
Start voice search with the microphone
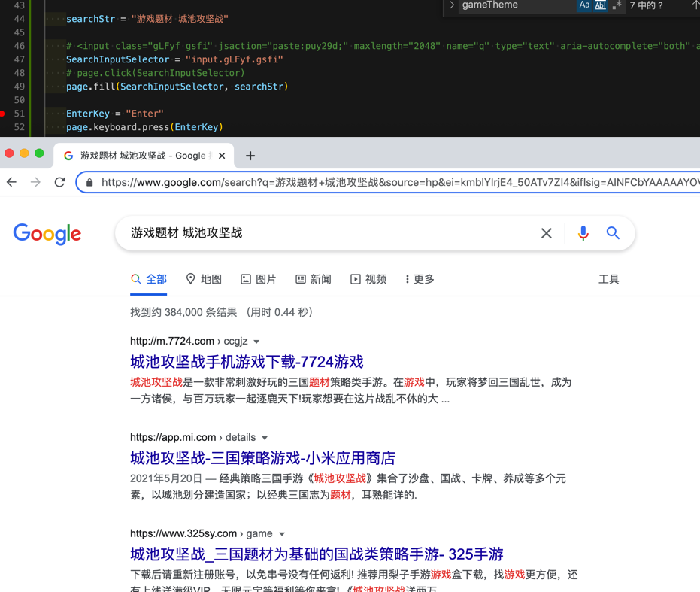pos(583,232)
